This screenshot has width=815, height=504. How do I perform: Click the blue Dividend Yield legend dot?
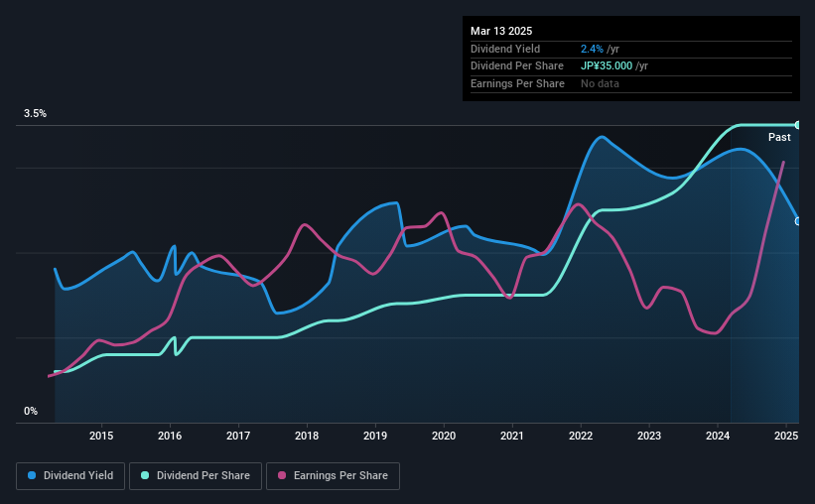point(32,475)
